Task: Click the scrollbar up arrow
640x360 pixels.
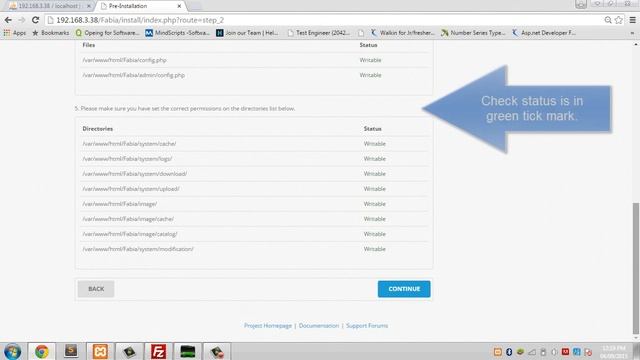Action: (636, 44)
